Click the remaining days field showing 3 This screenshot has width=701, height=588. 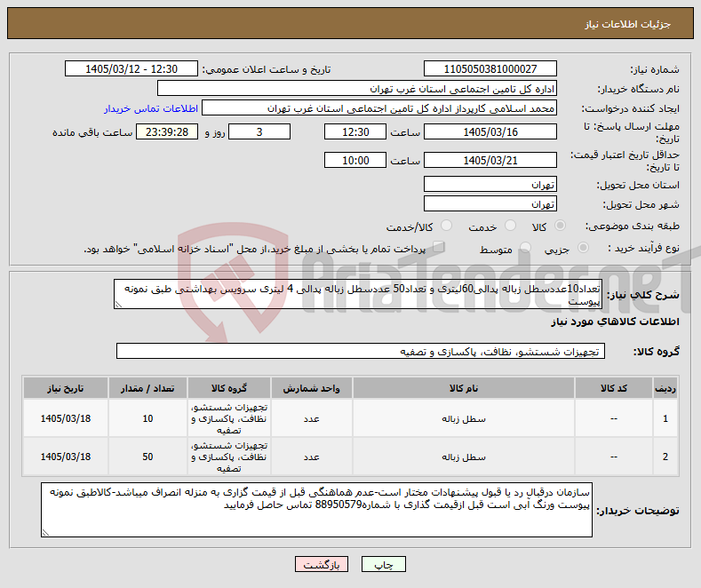[259, 131]
